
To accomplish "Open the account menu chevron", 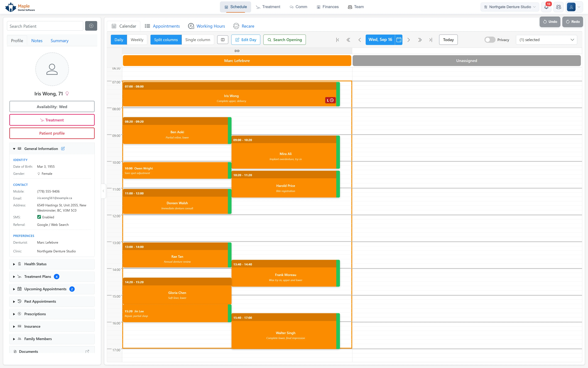I will [579, 7].
